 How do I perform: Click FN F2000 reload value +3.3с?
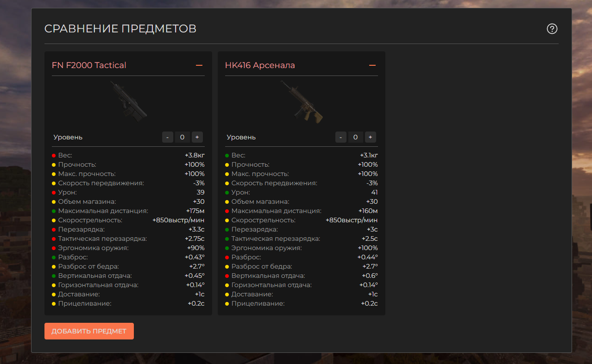click(196, 229)
